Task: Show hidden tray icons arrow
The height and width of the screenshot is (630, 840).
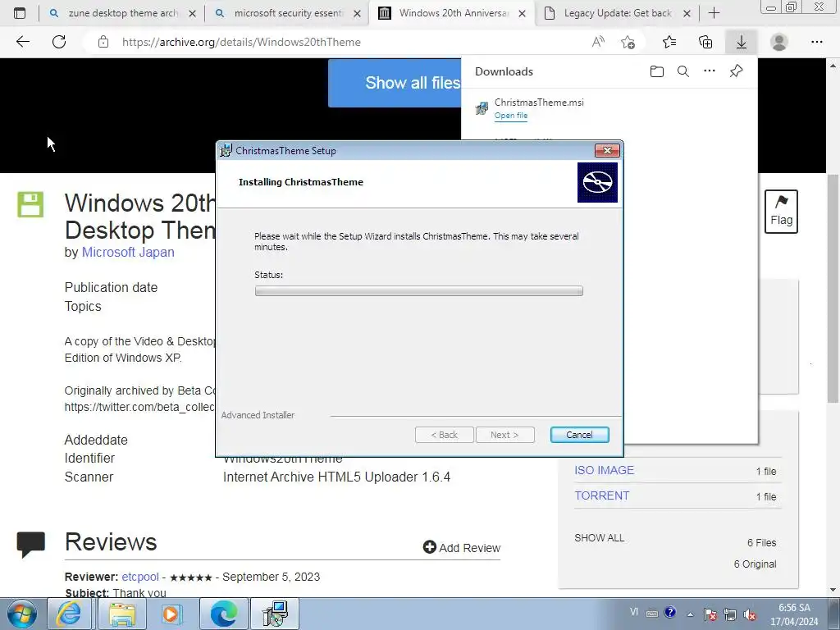Action: (690, 614)
